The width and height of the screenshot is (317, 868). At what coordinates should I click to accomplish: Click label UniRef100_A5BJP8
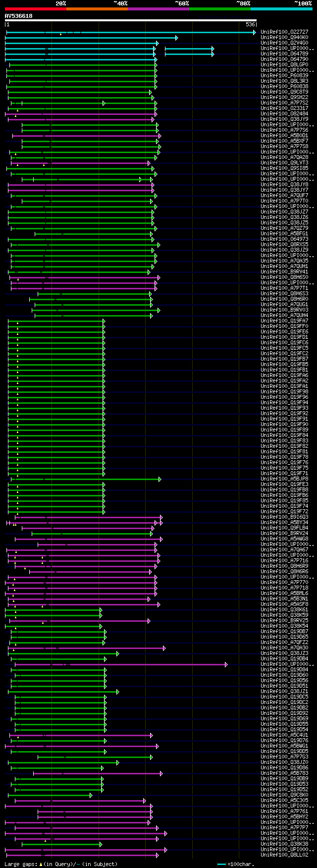click(284, 479)
